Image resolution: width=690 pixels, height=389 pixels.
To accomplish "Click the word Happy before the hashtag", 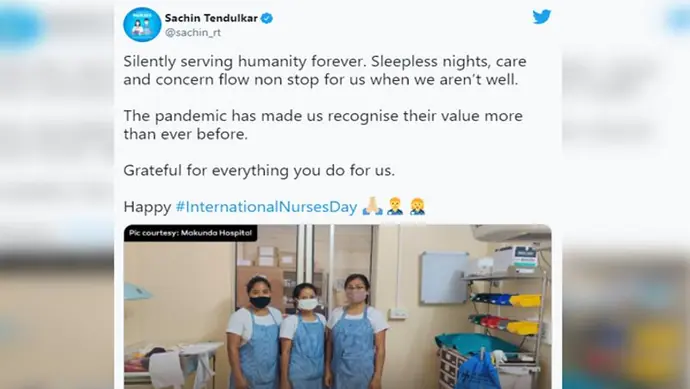I will click(147, 207).
